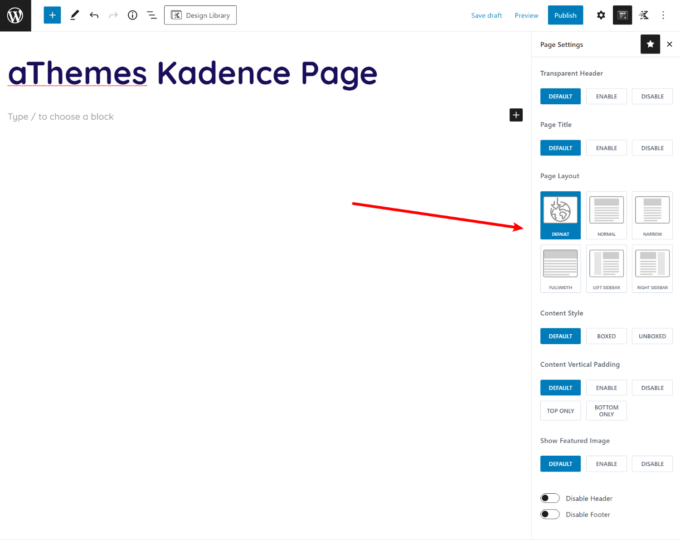Open the Kadence Blocks controls icon
Screen dimensions: 680x540
click(x=644, y=16)
